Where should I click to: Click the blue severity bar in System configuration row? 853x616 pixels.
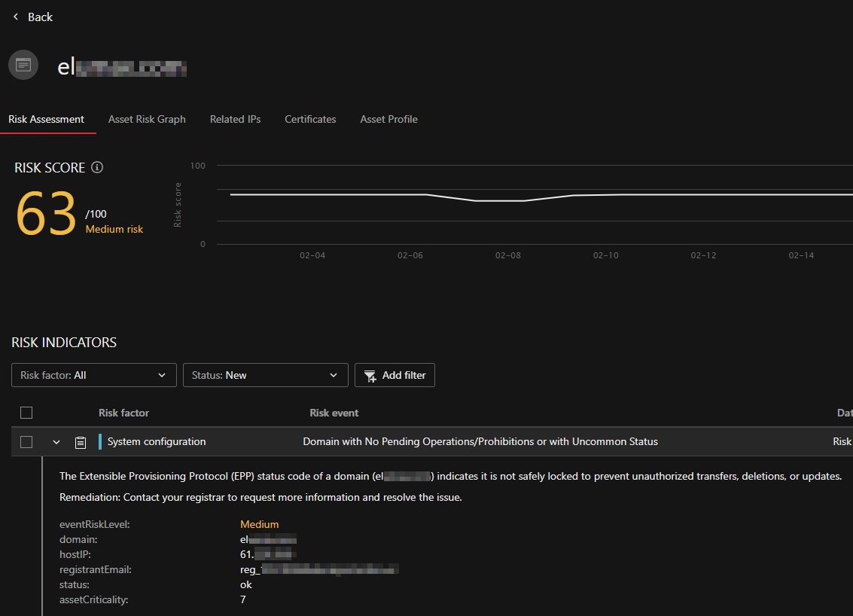click(x=100, y=442)
